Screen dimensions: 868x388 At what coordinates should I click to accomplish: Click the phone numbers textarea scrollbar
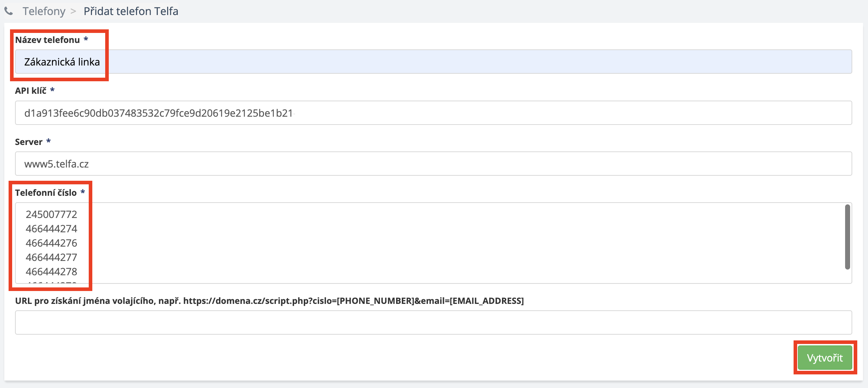click(x=847, y=237)
